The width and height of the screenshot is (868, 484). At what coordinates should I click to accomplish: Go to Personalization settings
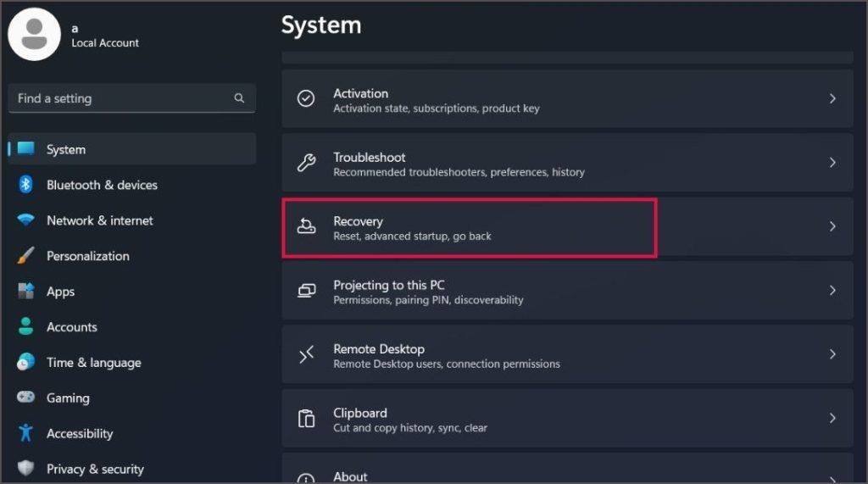pos(131,256)
